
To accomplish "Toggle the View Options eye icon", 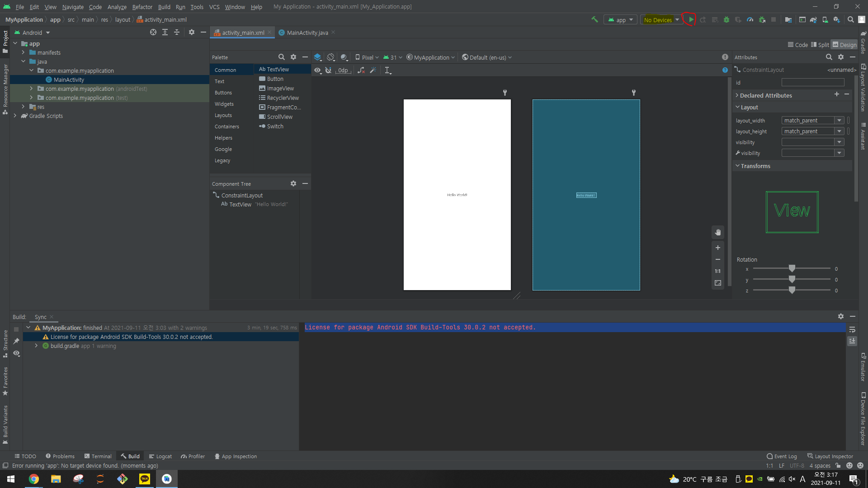I will pos(318,70).
